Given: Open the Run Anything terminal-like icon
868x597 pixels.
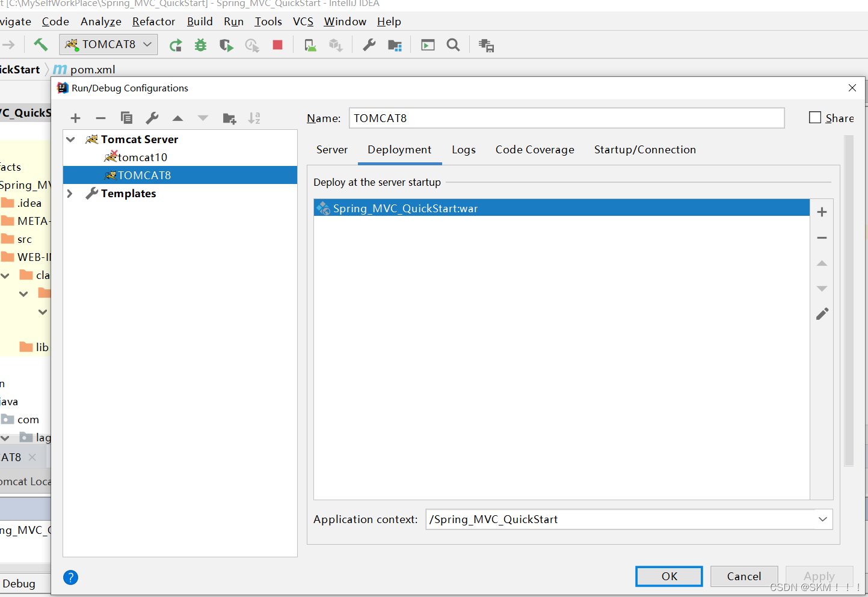Looking at the screenshot, I should (x=428, y=45).
